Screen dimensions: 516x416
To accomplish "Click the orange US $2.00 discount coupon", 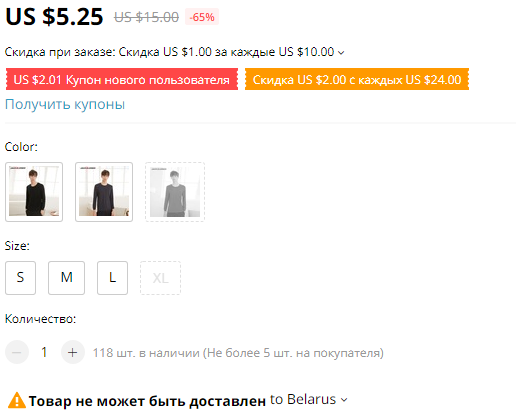I will tap(357, 79).
